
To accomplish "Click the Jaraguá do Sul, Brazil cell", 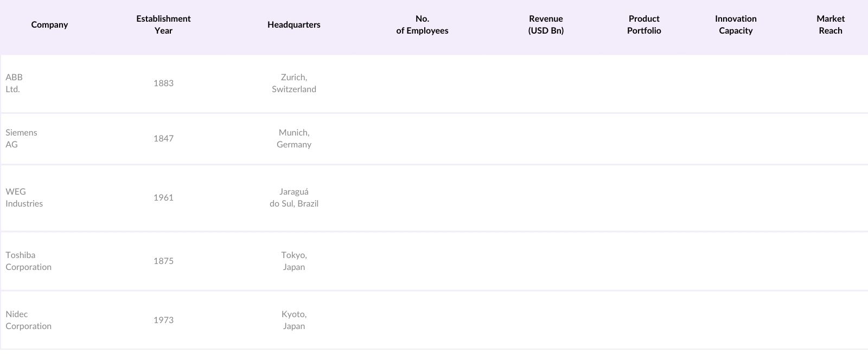I will coord(293,198).
